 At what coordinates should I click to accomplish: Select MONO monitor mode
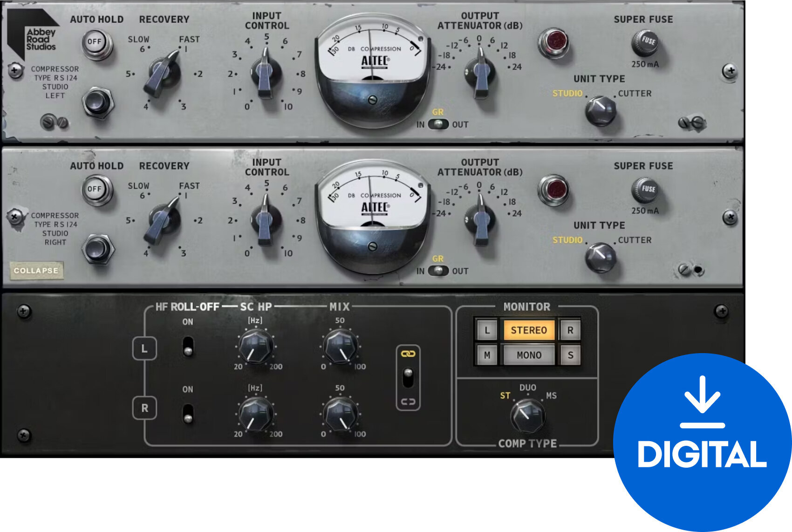[x=529, y=355]
